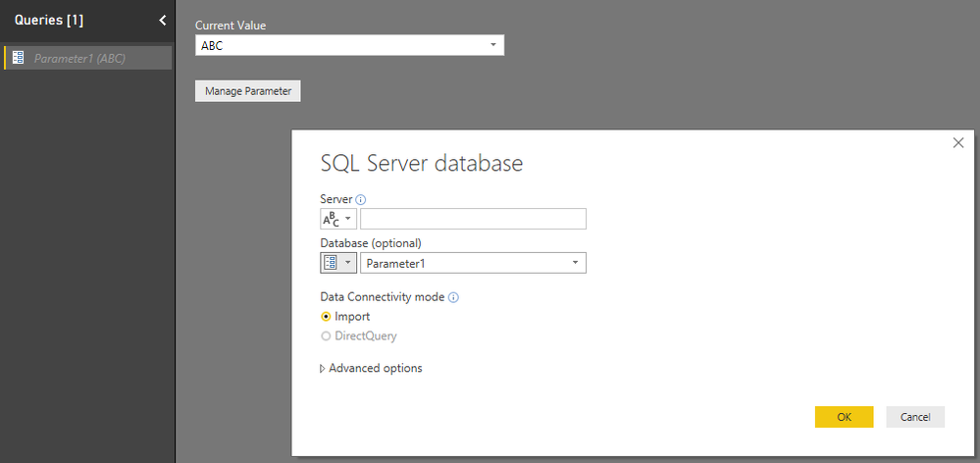The image size is (980, 463).
Task: Click the SQL Server database title text
Action: pyautogui.click(x=421, y=164)
